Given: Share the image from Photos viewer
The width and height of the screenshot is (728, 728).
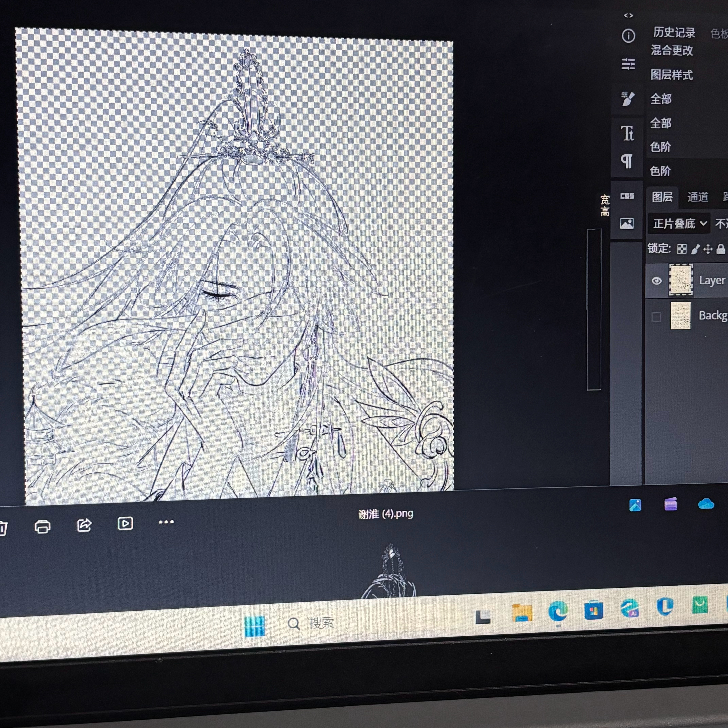Looking at the screenshot, I should 84,525.
